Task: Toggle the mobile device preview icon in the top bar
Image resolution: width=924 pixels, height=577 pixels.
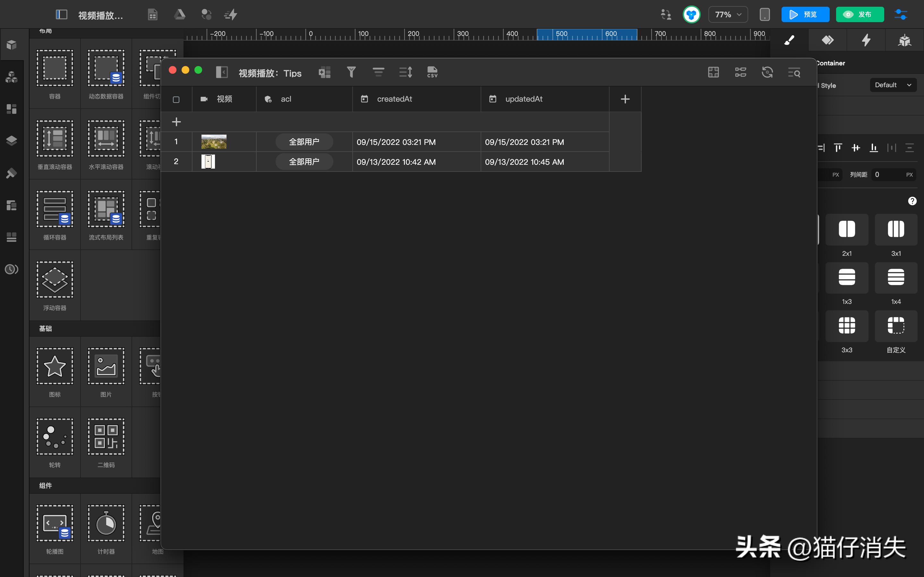Action: [764, 14]
